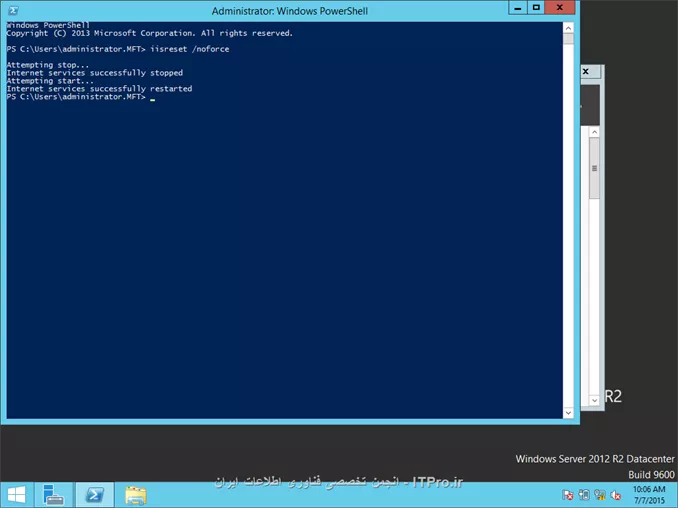The image size is (678, 508).
Task: Click the 'Attempting stop...' output line
Action: [48, 65]
